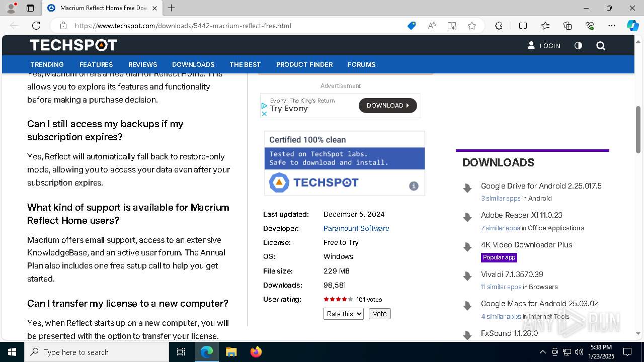Click the 11 similar apps link
Image resolution: width=644 pixels, height=362 pixels.
[501, 287]
